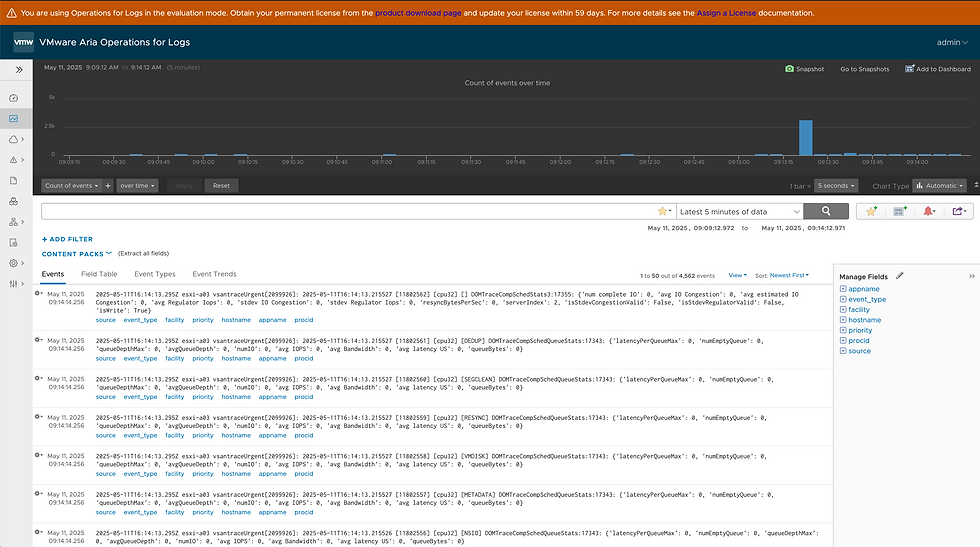
Task: Open the admin user menu
Action: point(952,43)
